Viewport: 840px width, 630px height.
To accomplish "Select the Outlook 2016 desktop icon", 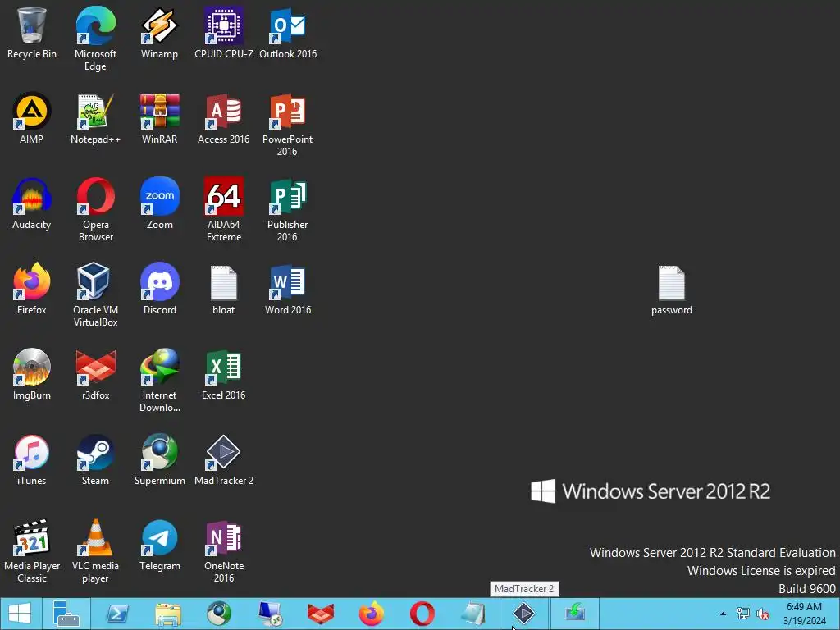I will tap(288, 33).
